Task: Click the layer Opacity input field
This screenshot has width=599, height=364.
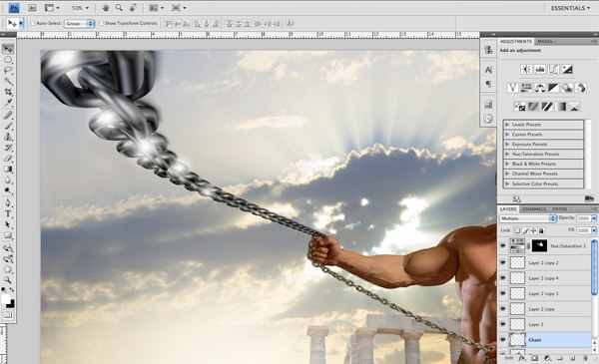Action: [583, 218]
